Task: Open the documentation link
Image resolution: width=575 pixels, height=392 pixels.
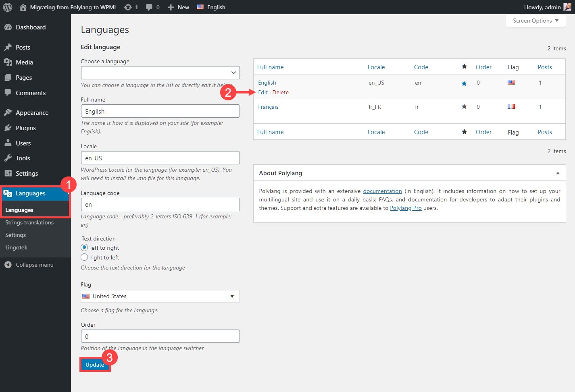Action: click(x=382, y=191)
